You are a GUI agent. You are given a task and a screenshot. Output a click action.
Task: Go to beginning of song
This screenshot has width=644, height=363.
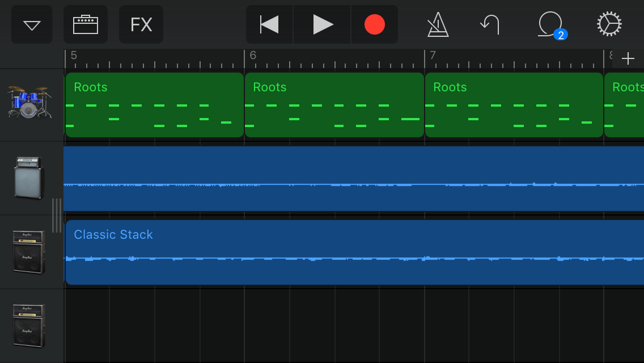pyautogui.click(x=269, y=24)
